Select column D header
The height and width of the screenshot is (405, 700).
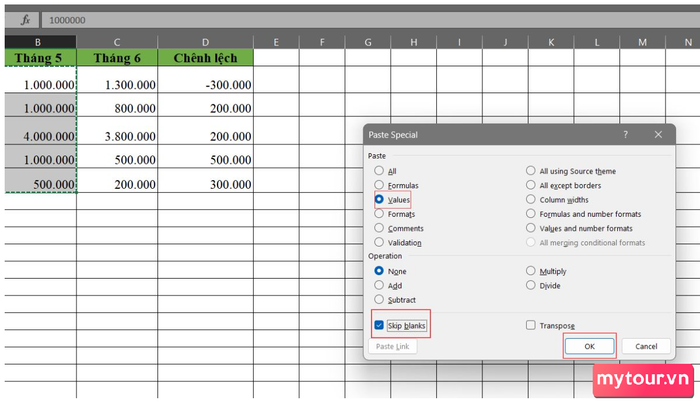pyautogui.click(x=205, y=42)
